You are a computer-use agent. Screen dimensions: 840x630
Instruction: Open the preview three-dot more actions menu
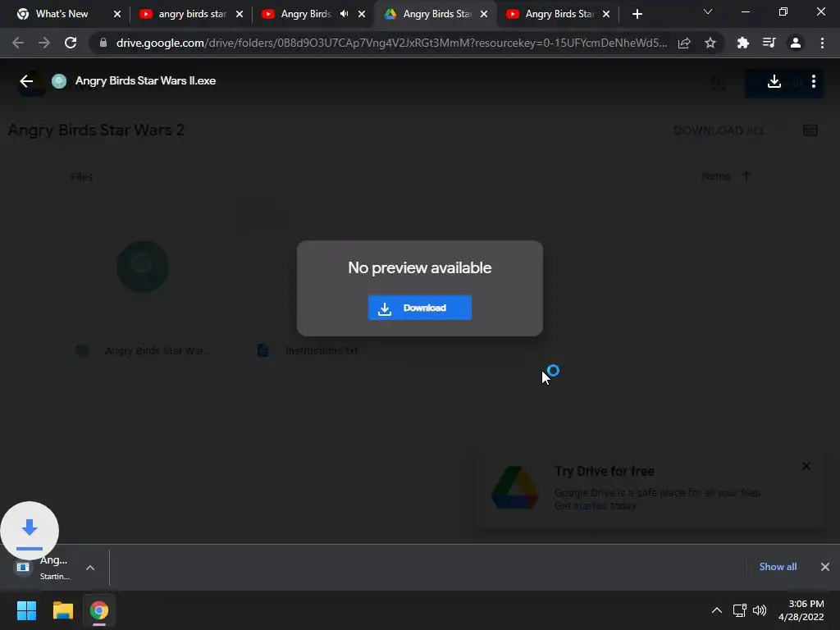[813, 81]
